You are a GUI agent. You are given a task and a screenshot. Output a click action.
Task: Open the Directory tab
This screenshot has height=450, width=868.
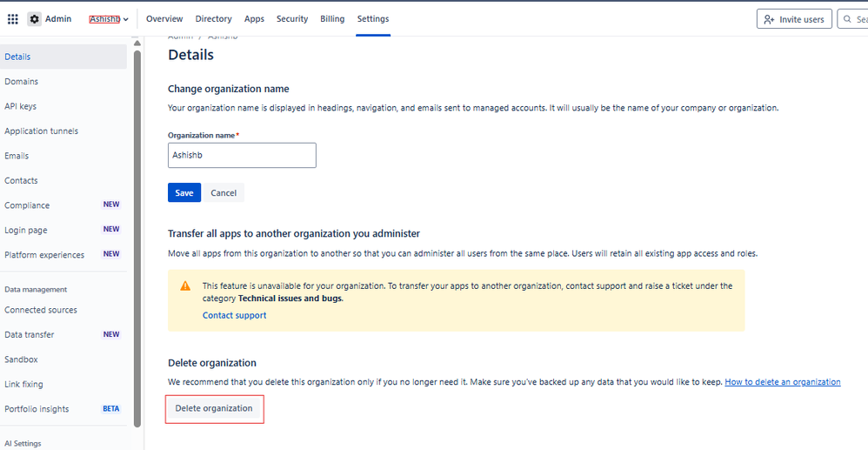213,19
